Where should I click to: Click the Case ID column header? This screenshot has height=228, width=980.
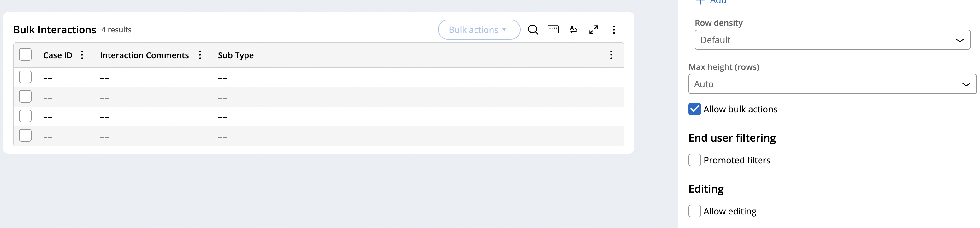[x=57, y=55]
